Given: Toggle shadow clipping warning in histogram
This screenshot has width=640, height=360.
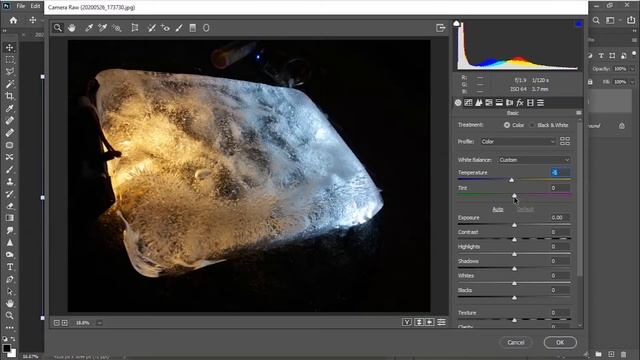Looking at the screenshot, I should (x=457, y=24).
